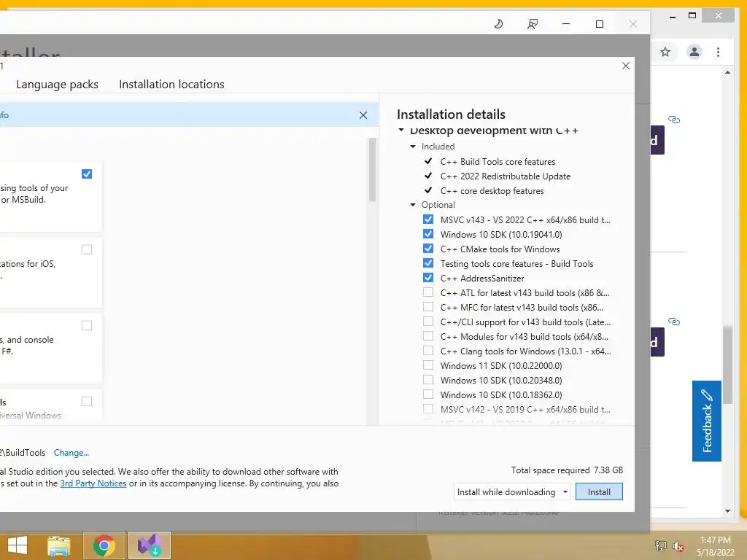
Task: Check the Universal Windows workload checkbox
Action: [x=87, y=401]
